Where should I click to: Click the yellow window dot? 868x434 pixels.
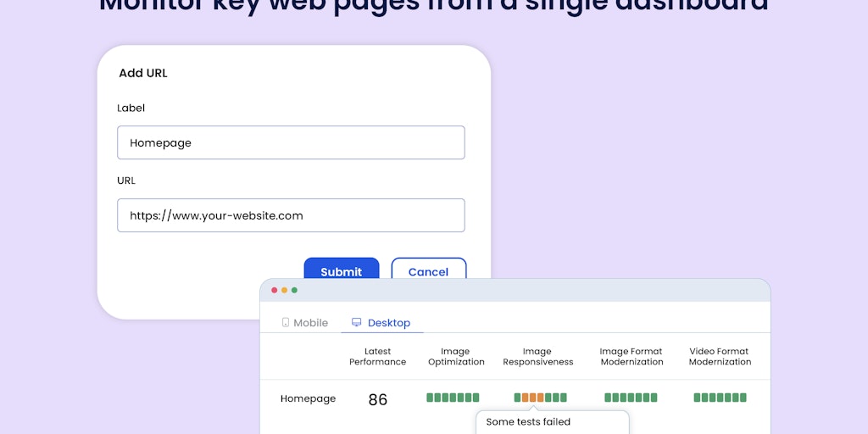(284, 290)
